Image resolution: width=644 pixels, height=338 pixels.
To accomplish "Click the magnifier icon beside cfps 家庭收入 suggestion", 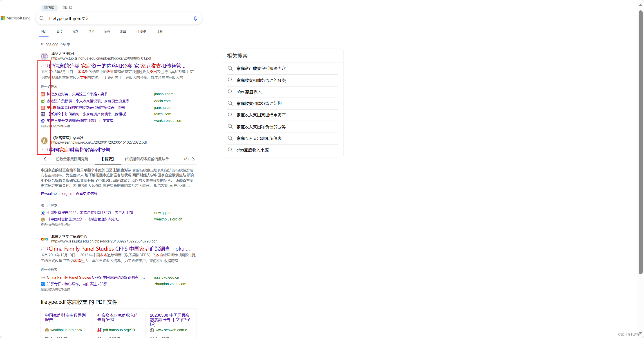I will [230, 92].
